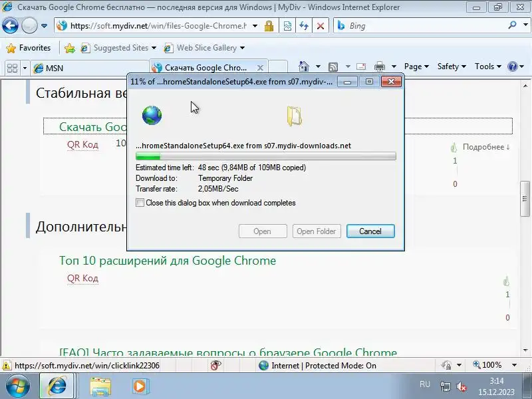Image resolution: width=532 pixels, height=399 pixels.
Task: Open the Safety menu
Action: 452,66
